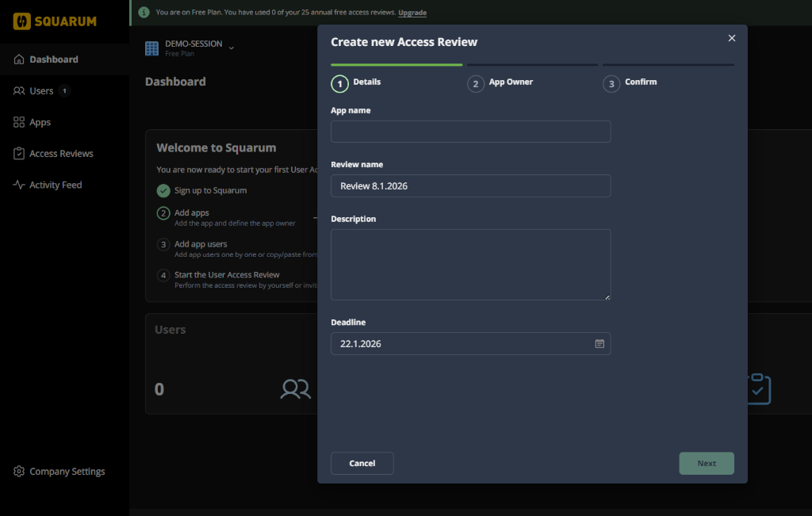Image resolution: width=812 pixels, height=516 pixels.
Task: Expand the DEMO-SESSION workspace dropdown
Action: point(231,46)
